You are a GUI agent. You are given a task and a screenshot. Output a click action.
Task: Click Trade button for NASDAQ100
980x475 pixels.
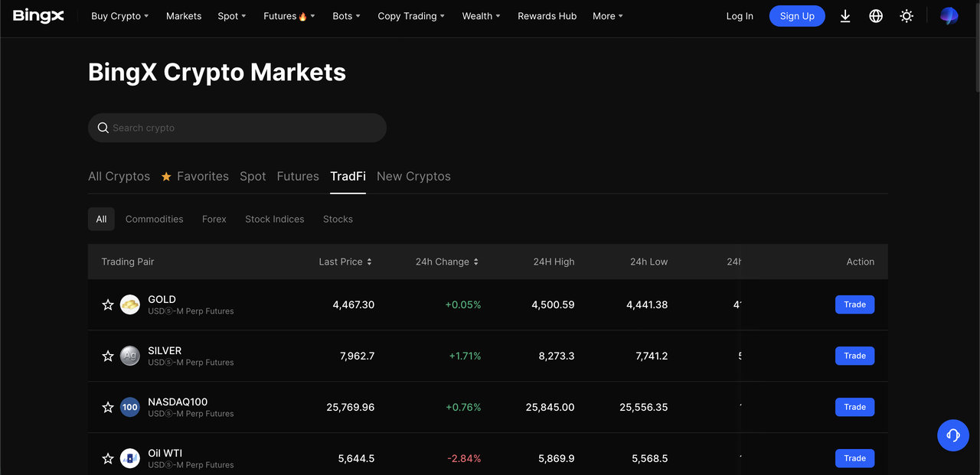click(x=854, y=407)
